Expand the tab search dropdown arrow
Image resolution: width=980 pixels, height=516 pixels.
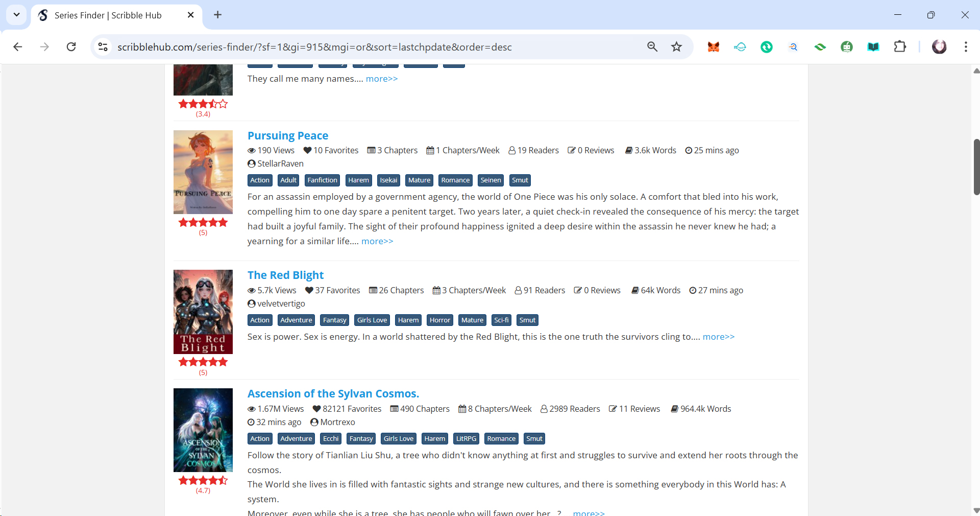pos(16,15)
